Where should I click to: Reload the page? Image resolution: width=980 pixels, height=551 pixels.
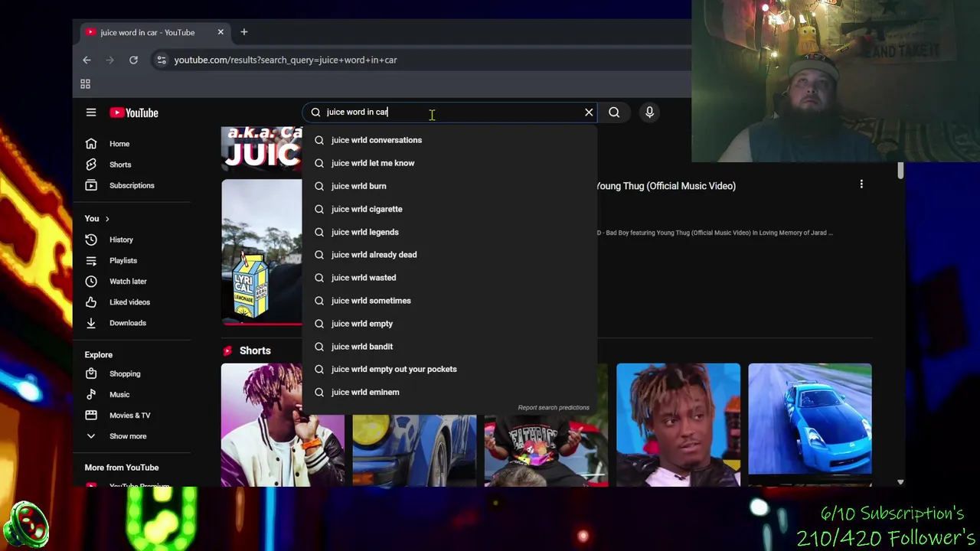click(133, 60)
